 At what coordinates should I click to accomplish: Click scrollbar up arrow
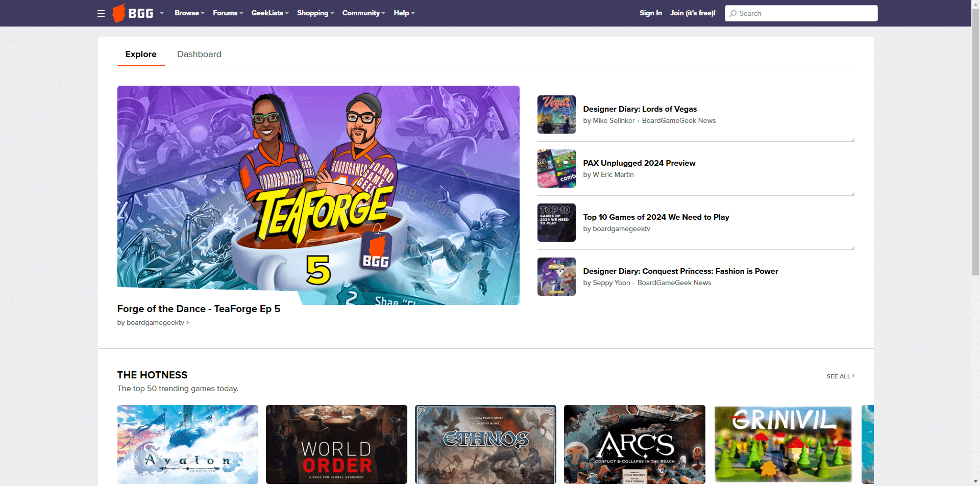coord(975,4)
